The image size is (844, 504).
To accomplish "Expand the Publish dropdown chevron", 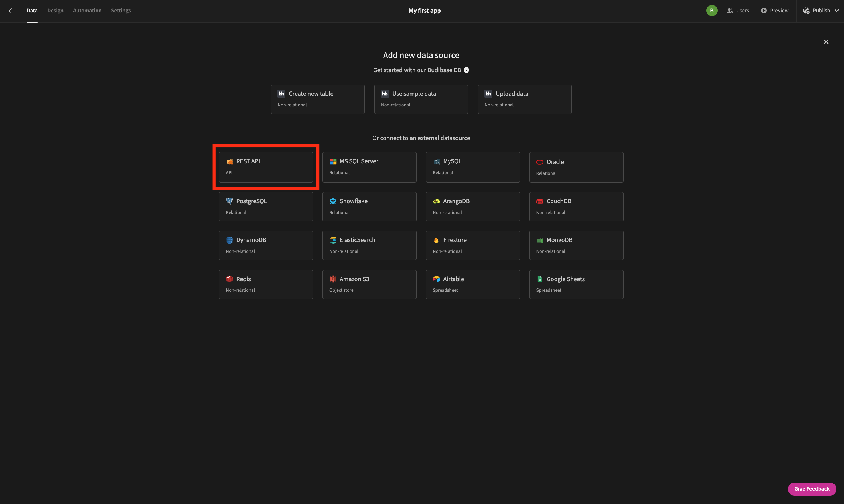I will (837, 11).
